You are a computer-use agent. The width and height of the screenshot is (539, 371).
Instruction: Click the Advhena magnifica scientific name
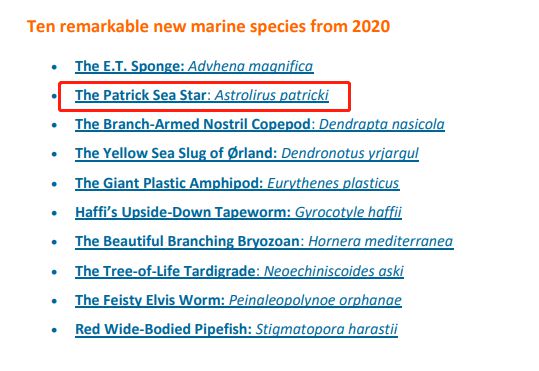coord(251,66)
